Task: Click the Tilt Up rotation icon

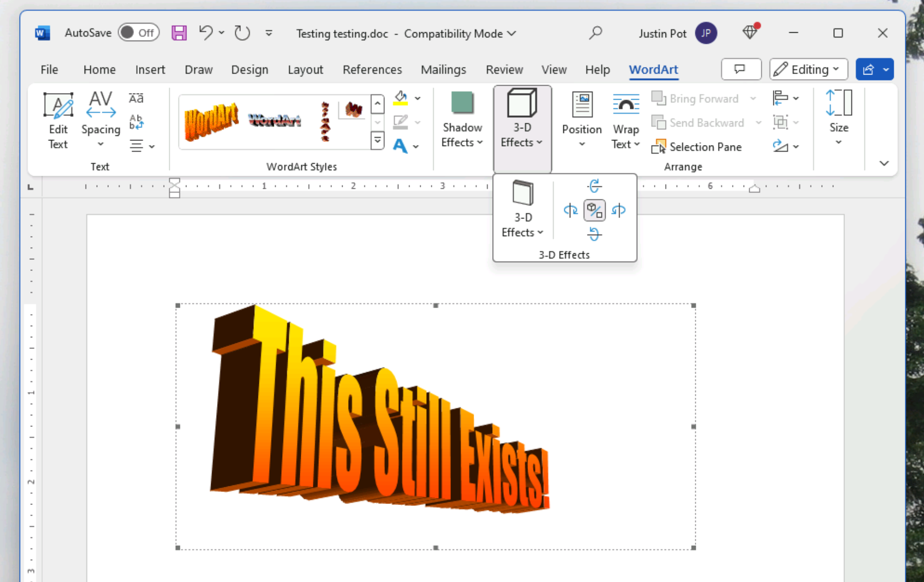Action: point(595,186)
